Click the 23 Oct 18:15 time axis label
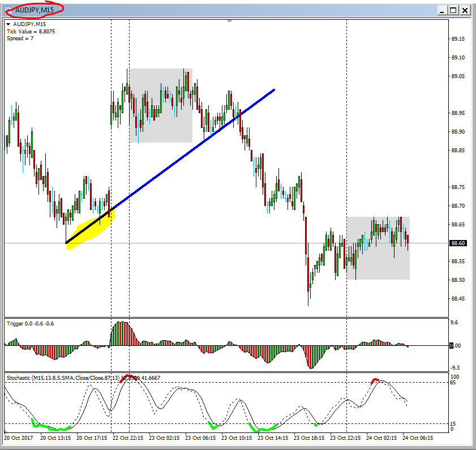 coord(309,438)
